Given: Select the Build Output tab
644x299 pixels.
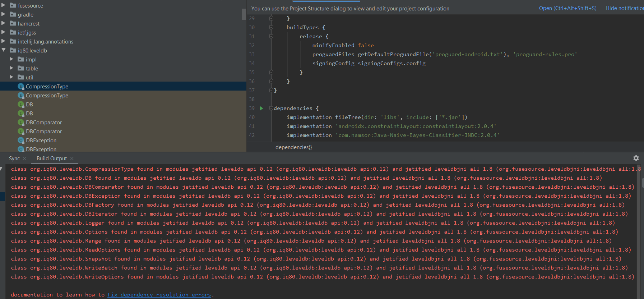Looking at the screenshot, I should [x=52, y=158].
